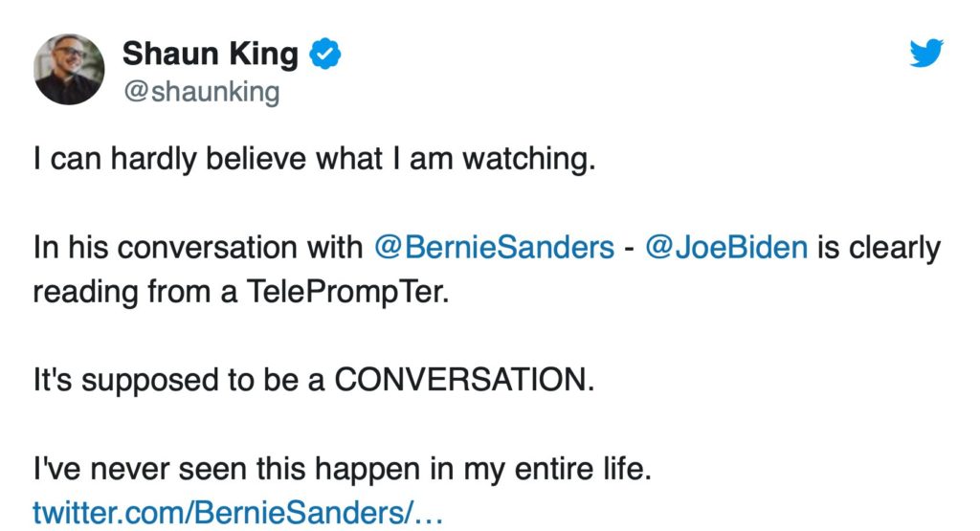The width and height of the screenshot is (980, 531).
Task: Open the @BernieSanders mention
Action: coord(494,248)
